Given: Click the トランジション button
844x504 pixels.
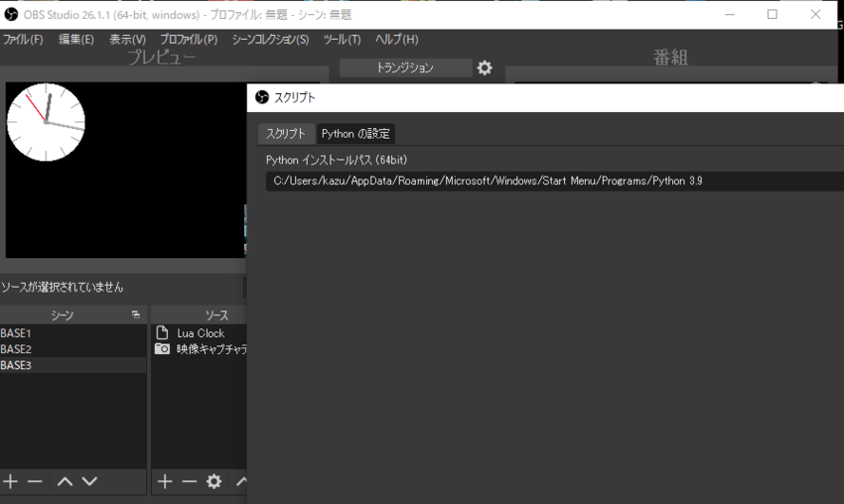Looking at the screenshot, I should pyautogui.click(x=405, y=67).
